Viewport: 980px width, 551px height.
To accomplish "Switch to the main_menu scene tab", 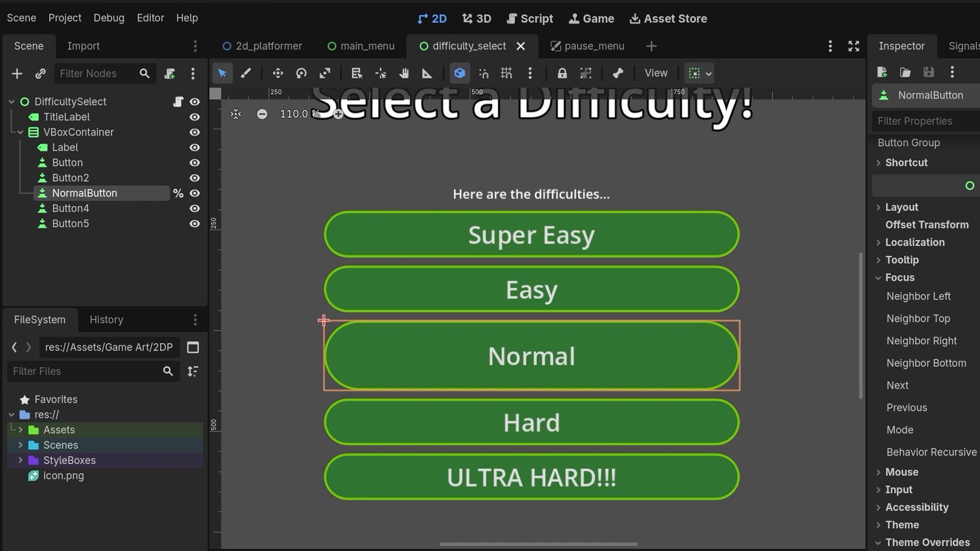I will [x=361, y=46].
